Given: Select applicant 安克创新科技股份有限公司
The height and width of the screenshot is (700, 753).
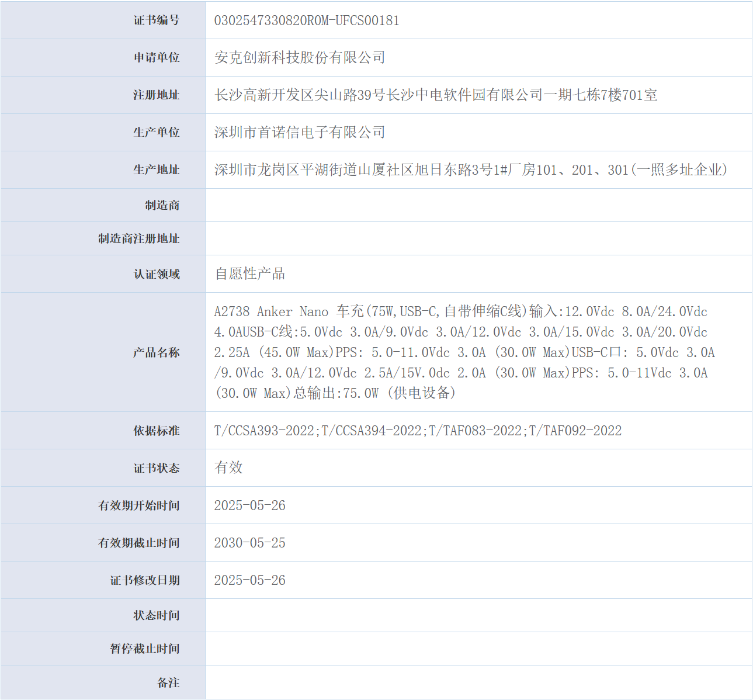Looking at the screenshot, I should 300,57.
